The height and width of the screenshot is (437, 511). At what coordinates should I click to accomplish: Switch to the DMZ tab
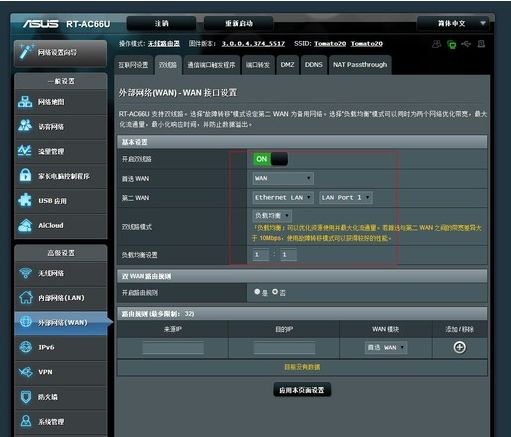(x=287, y=65)
